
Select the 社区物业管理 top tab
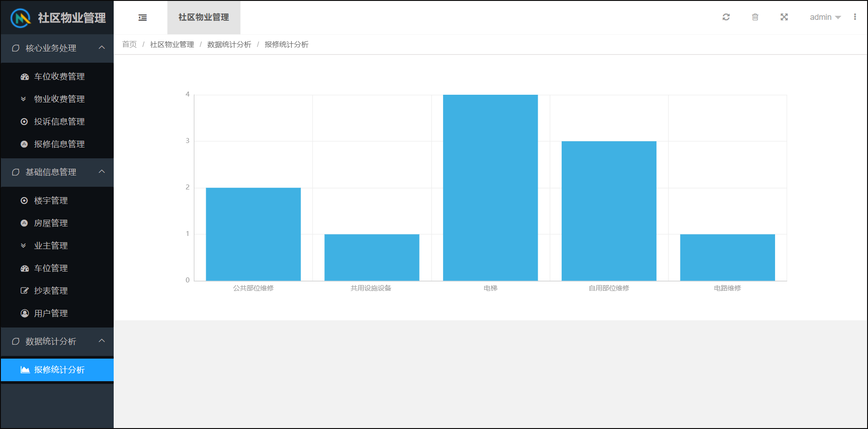click(x=204, y=17)
